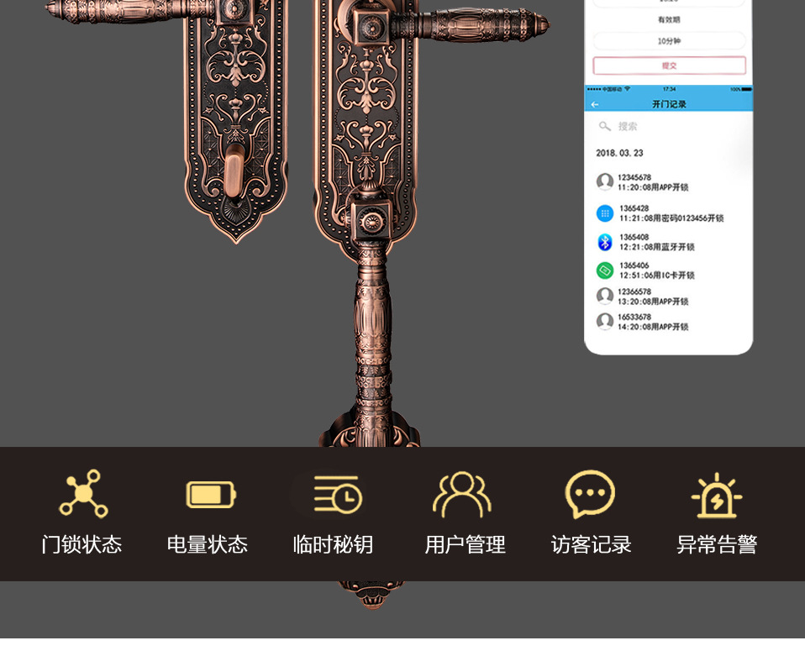Tap the 有效期 label
Image resolution: width=805 pixels, height=672 pixels.
pos(669,19)
